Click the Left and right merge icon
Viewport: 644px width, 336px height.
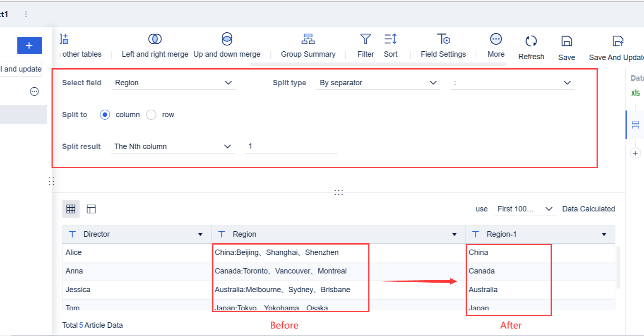pos(155,39)
